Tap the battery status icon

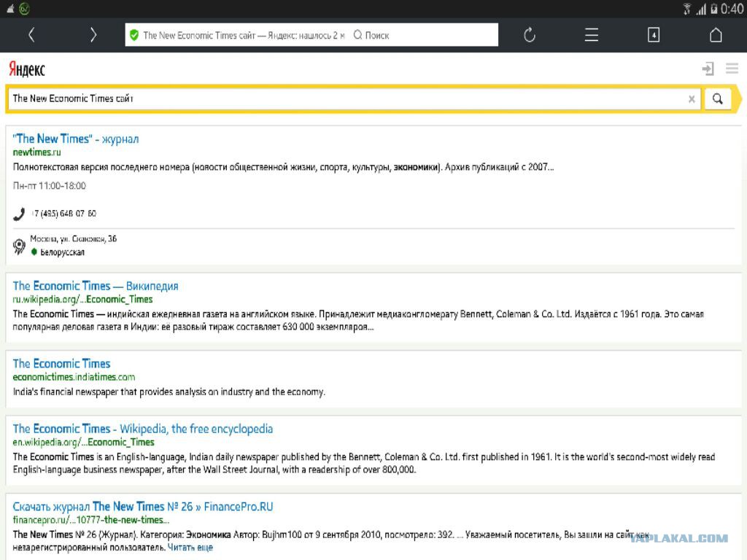coord(713,9)
